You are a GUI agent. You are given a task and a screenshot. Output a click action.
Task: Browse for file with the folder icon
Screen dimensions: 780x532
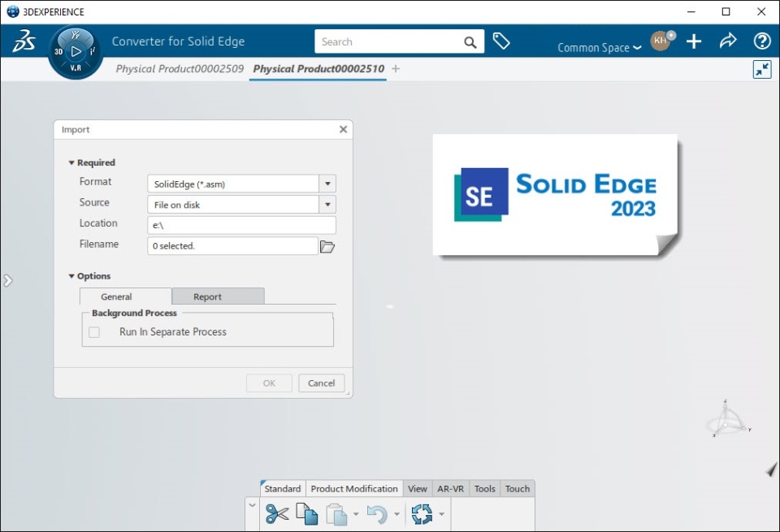point(327,246)
